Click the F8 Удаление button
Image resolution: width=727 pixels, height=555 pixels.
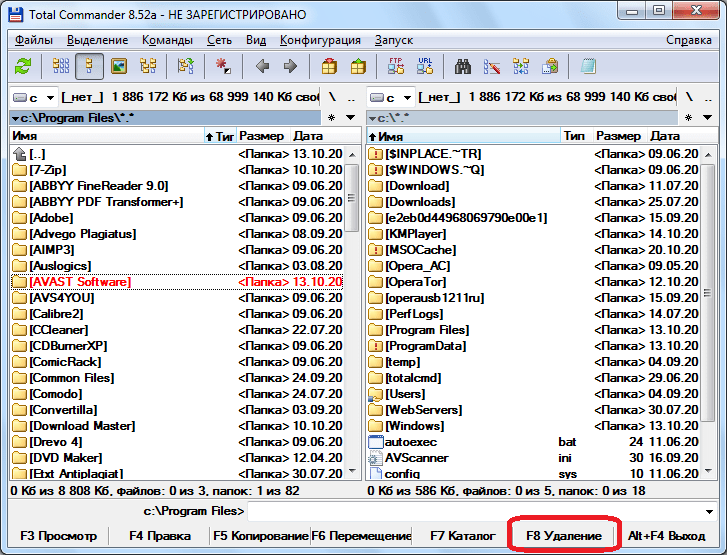(x=564, y=536)
